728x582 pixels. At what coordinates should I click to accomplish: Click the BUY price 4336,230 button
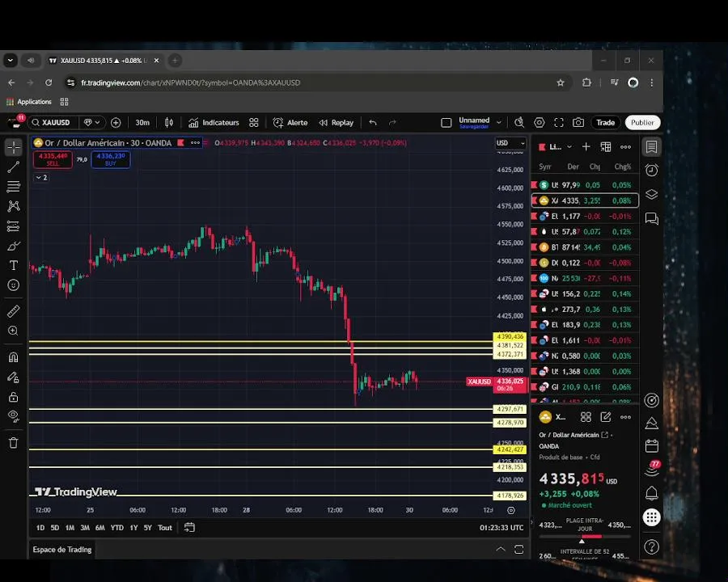111,159
